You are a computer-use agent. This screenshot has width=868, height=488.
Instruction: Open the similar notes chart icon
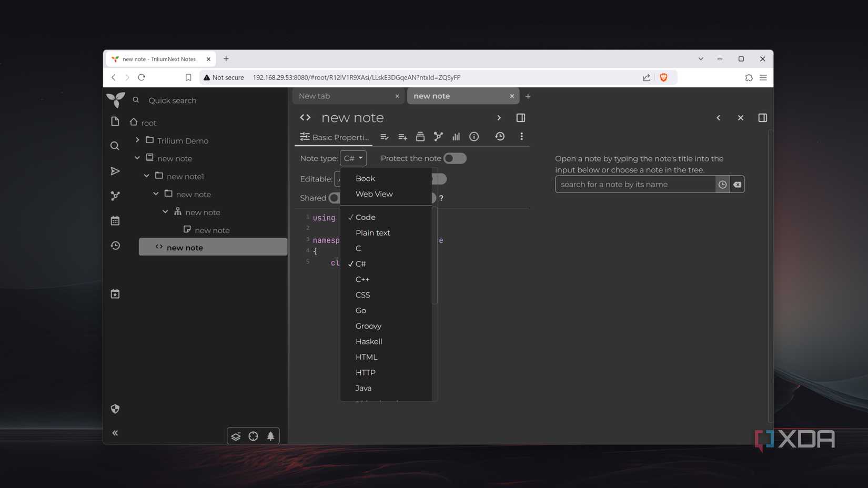click(456, 137)
